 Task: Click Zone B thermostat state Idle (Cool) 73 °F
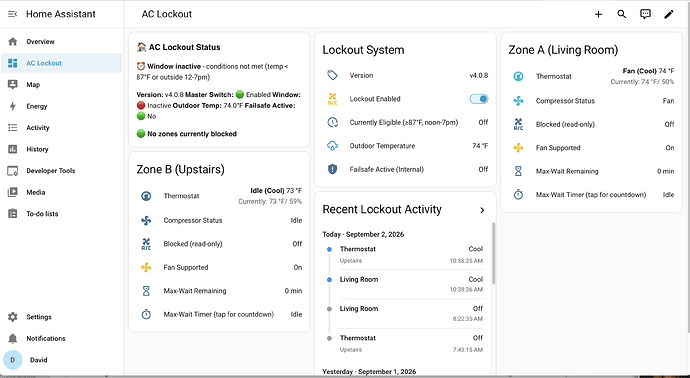[276, 191]
